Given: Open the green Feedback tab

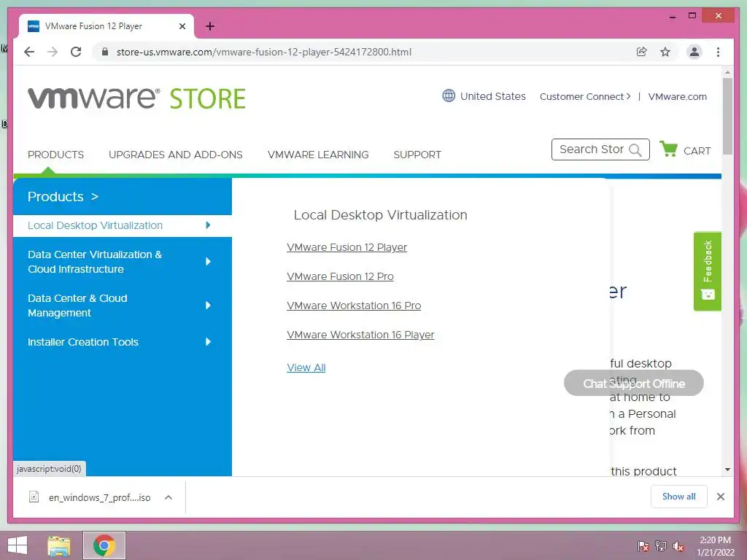Looking at the screenshot, I should pyautogui.click(x=708, y=271).
